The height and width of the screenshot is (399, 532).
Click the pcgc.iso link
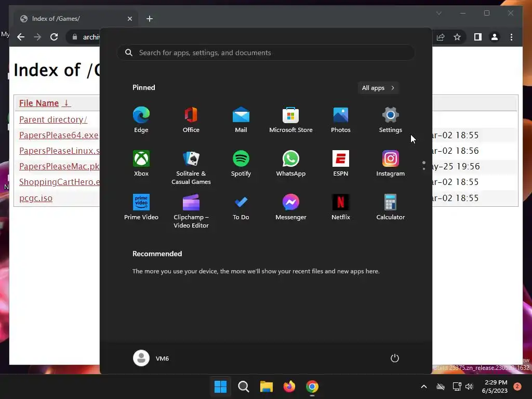point(36,198)
